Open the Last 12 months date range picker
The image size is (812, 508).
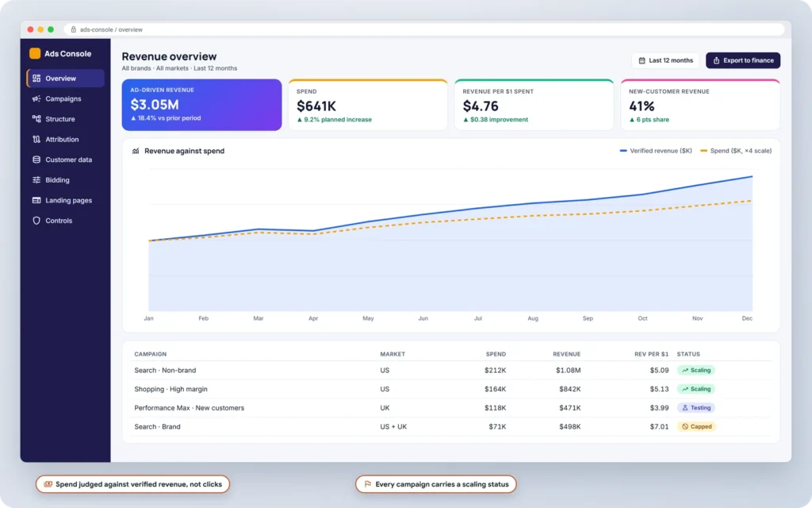tap(665, 60)
